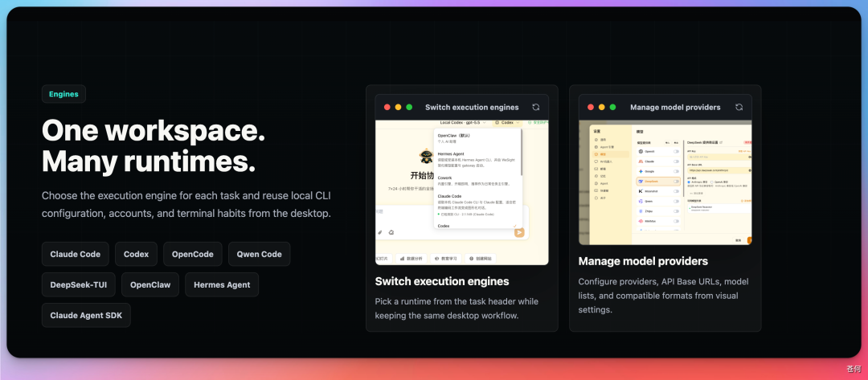Image resolution: width=868 pixels, height=380 pixels.
Task: Click the Codex engine chip
Action: [136, 255]
